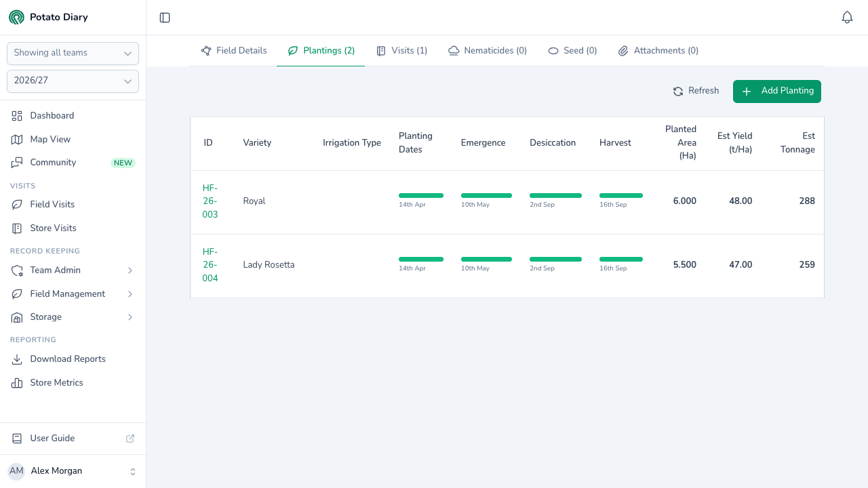The image size is (868, 488).
Task: Click the 5.500 planted area value
Action: click(x=685, y=265)
